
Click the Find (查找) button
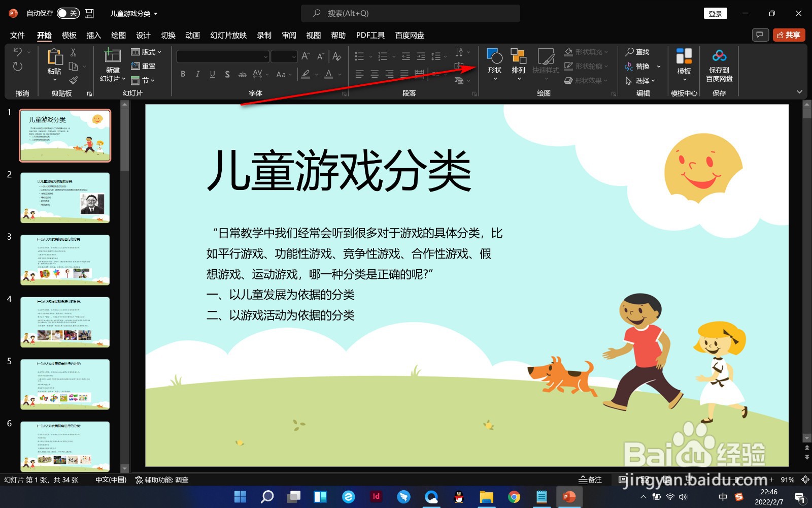point(637,52)
